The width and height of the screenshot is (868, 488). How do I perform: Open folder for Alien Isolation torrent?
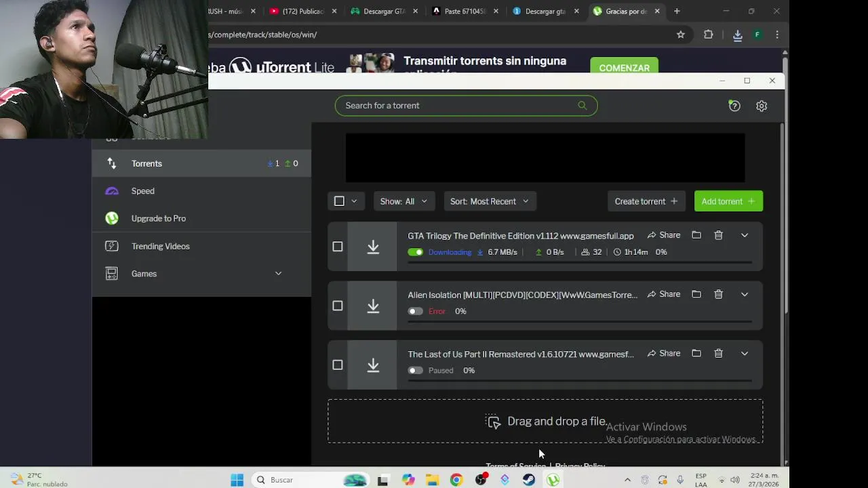click(x=696, y=294)
